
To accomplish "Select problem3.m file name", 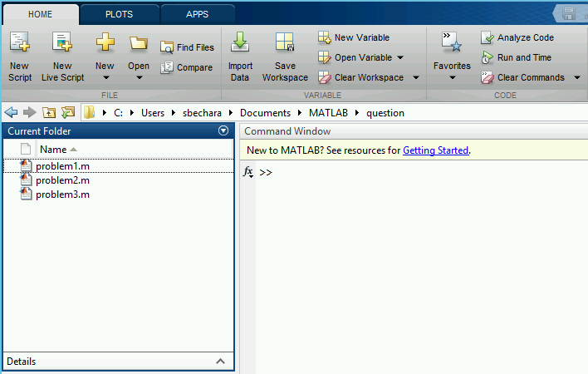I will (x=62, y=194).
